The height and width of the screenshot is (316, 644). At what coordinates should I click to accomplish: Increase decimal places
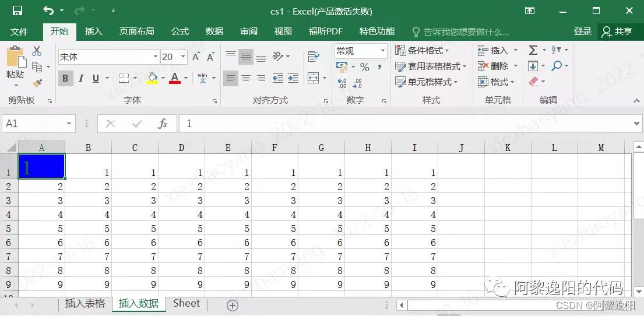click(342, 83)
